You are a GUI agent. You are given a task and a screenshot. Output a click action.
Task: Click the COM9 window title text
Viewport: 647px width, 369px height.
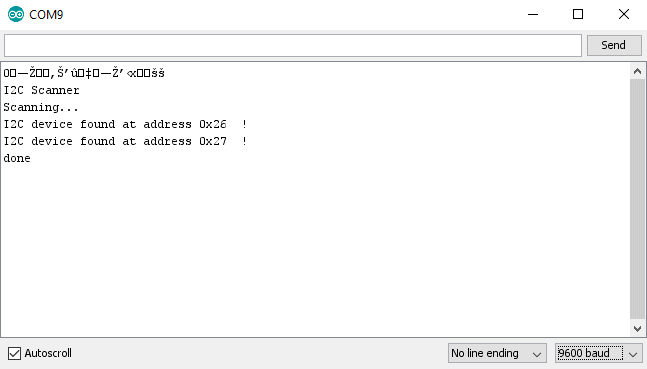[46, 15]
